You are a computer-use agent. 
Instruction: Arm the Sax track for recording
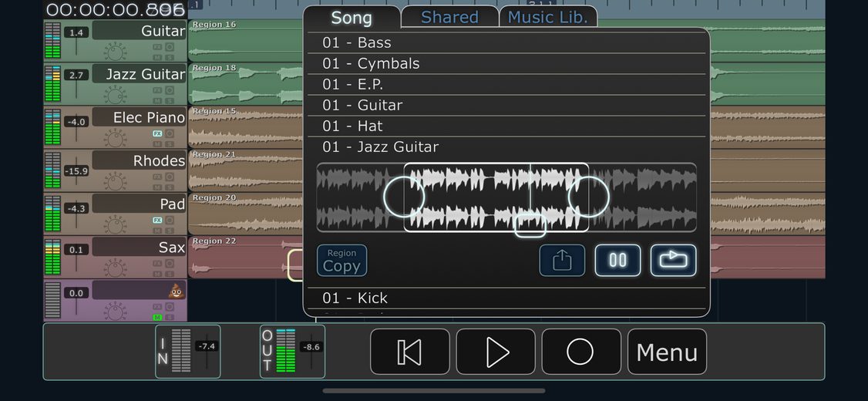coord(170,263)
